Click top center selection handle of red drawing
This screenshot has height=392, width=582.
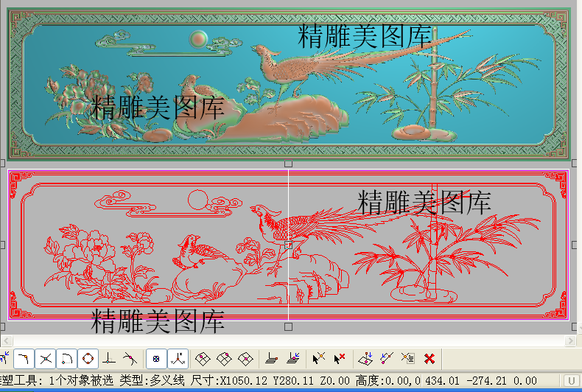point(288,164)
